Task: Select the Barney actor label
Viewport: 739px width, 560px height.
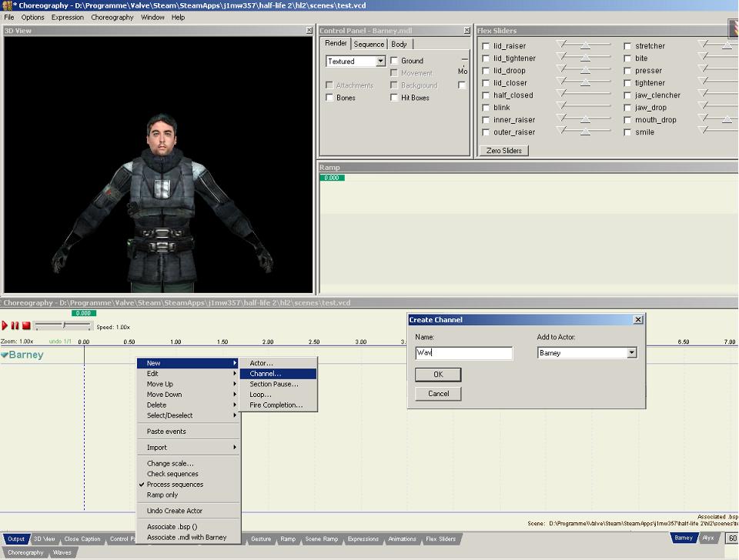Action: [x=26, y=355]
